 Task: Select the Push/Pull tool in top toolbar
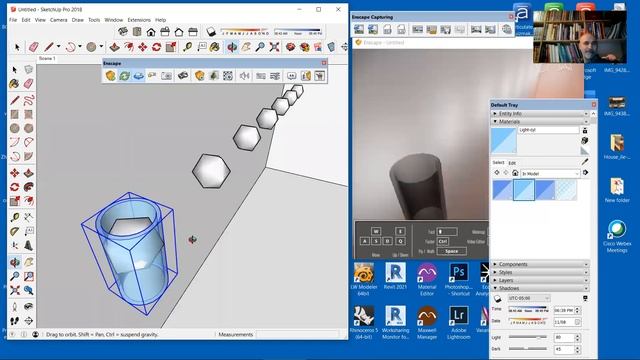(x=114, y=47)
